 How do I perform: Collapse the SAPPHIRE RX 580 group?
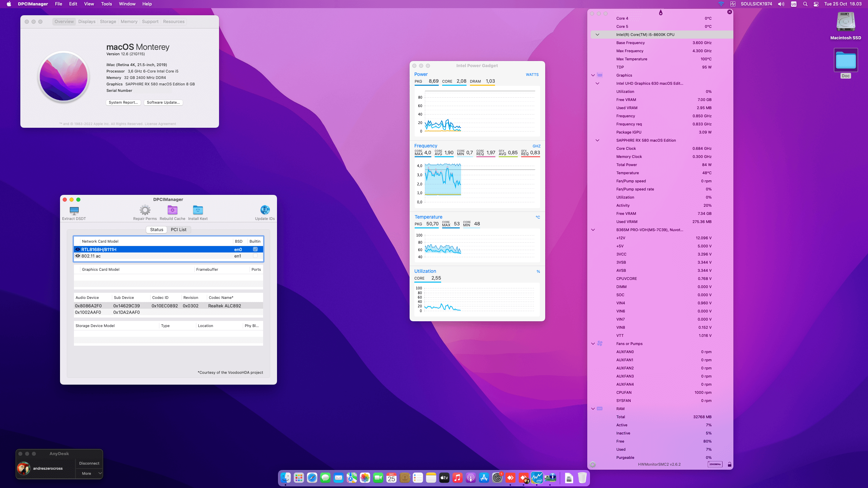coord(597,140)
